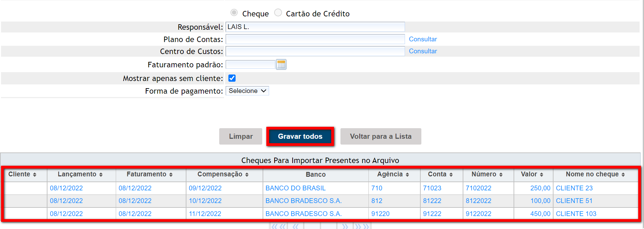Click Voltar para a Lista button
Image resolution: width=644 pixels, height=229 pixels.
point(380,136)
